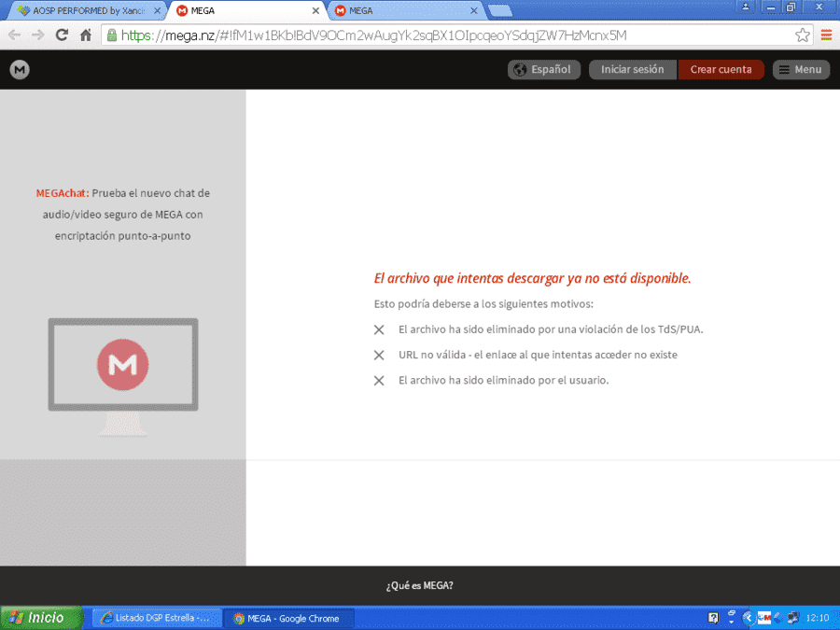Expand the MEGA Menu button
The width and height of the screenshot is (840, 630).
coord(801,70)
